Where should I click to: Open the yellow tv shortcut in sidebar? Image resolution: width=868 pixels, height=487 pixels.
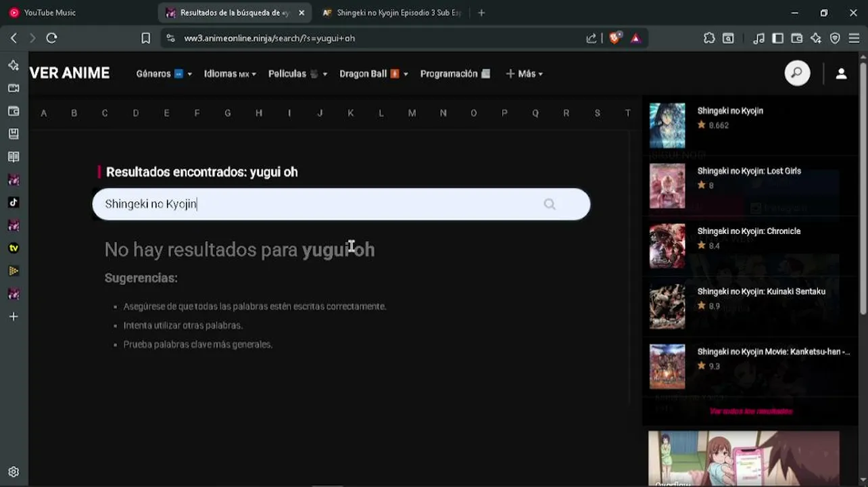pos(14,248)
